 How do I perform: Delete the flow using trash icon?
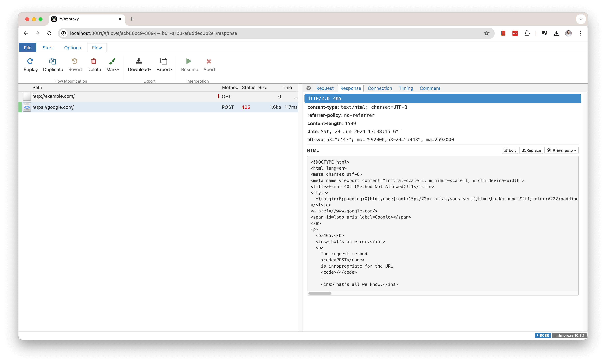click(94, 61)
